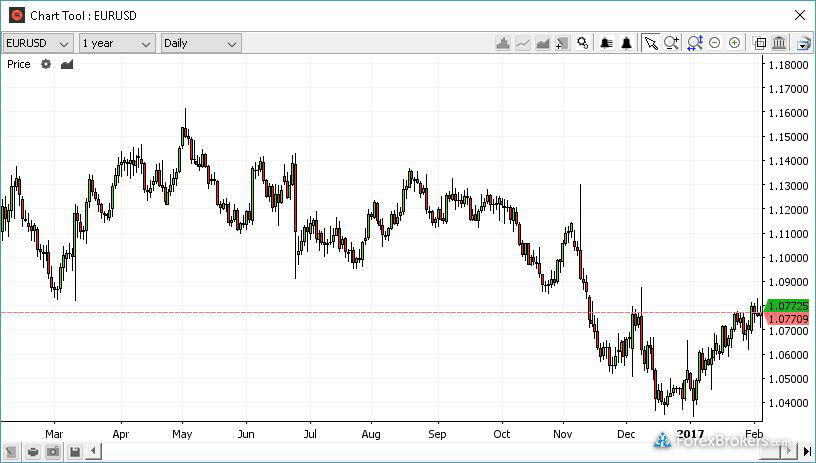Switch to line chart type
The image size is (816, 463).
tap(522, 43)
